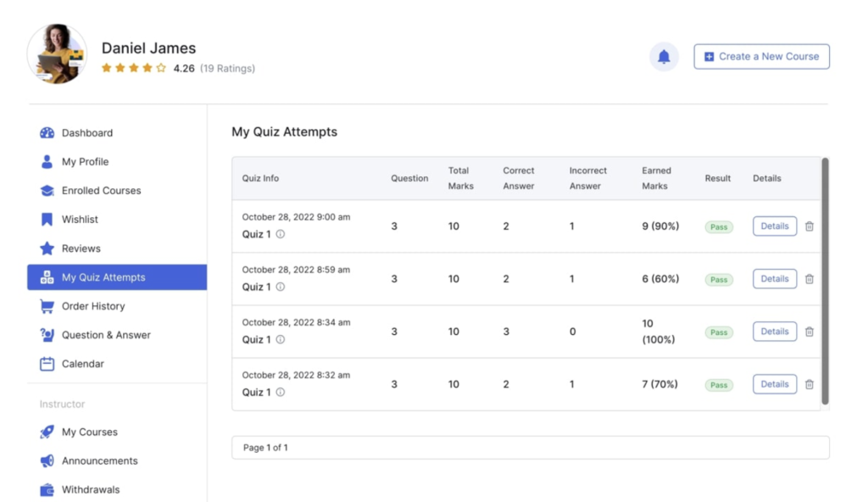The width and height of the screenshot is (868, 502).
Task: Open Details for the 100% attempt
Action: click(774, 332)
